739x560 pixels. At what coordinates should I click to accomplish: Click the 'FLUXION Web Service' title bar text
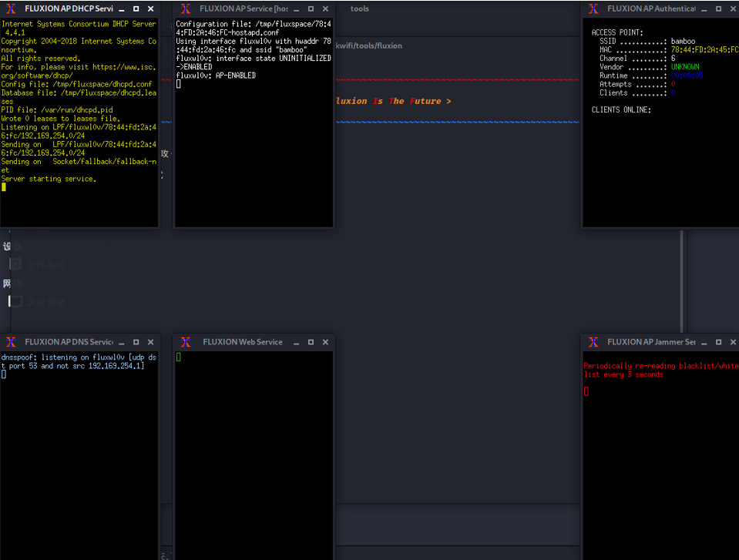pos(243,342)
